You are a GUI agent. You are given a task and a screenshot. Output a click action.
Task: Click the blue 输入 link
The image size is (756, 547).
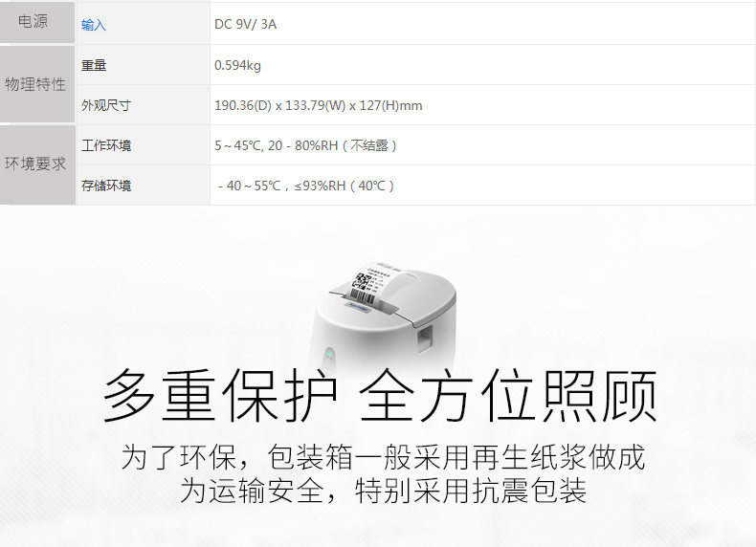click(94, 25)
